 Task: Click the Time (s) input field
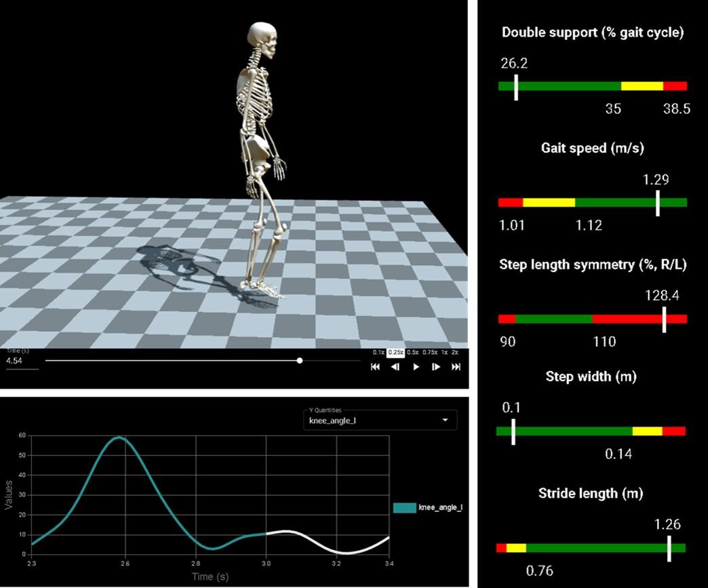click(22, 361)
